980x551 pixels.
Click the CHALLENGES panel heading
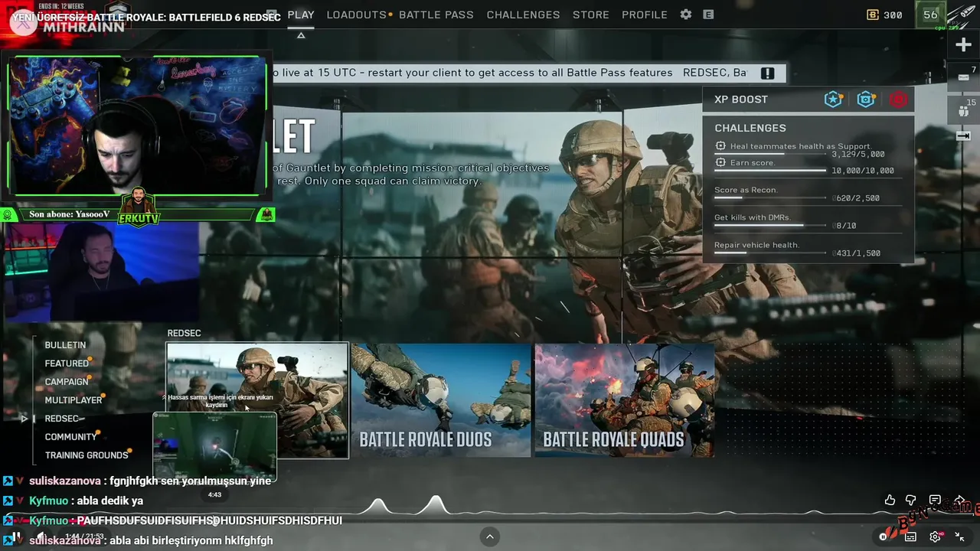coord(750,129)
